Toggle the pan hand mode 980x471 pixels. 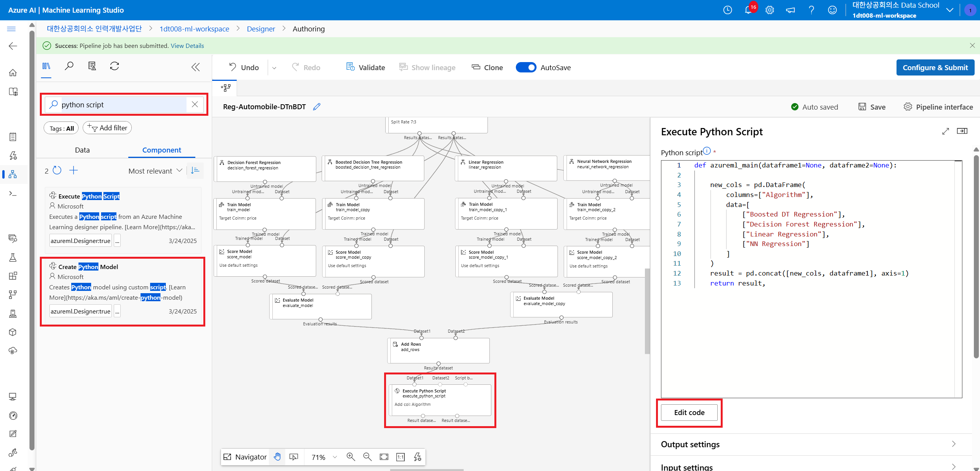277,456
